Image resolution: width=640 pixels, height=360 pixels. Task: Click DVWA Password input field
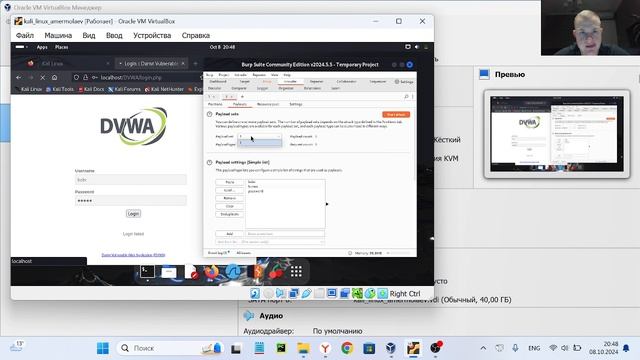[x=131, y=200]
